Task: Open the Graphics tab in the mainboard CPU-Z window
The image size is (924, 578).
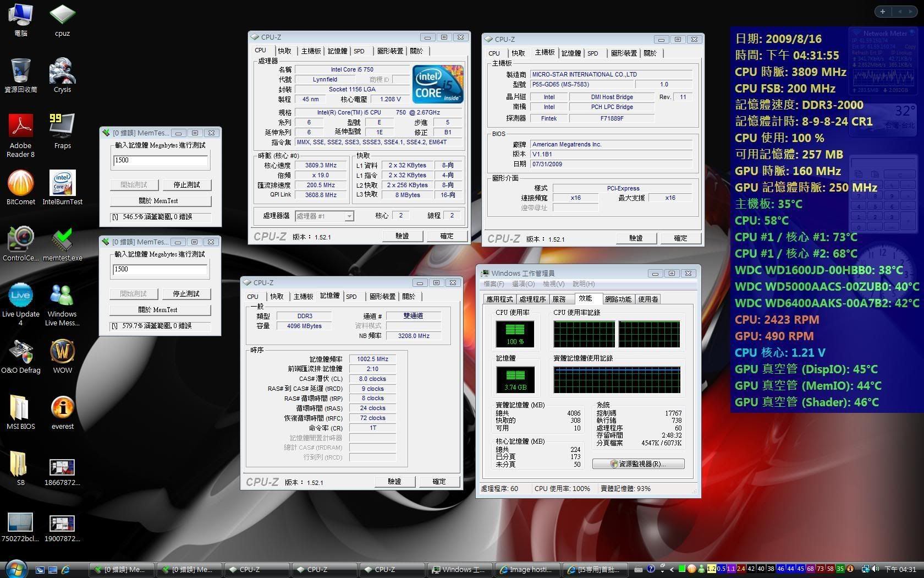Action: coord(624,53)
